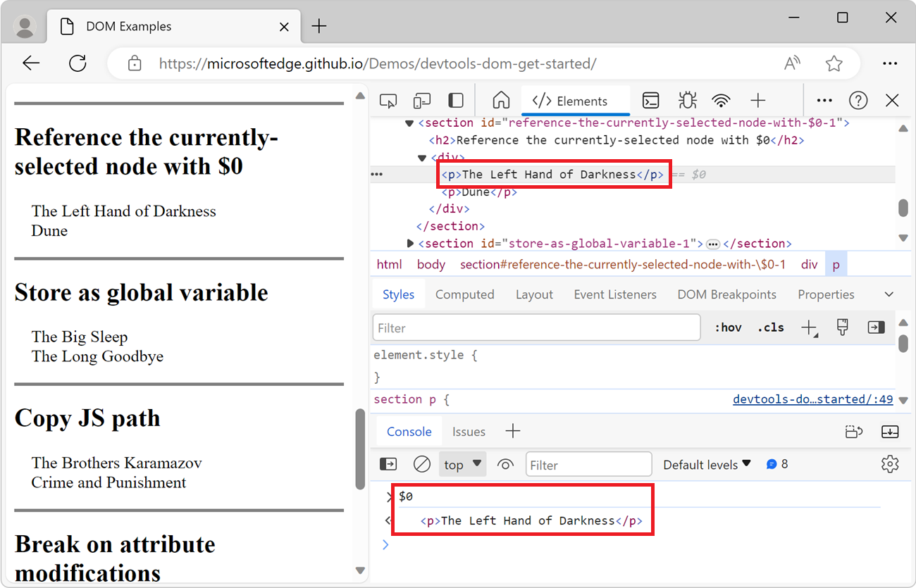916x588 pixels.
Task: Open the devtools-do…started/:49 source link
Action: (x=812, y=399)
